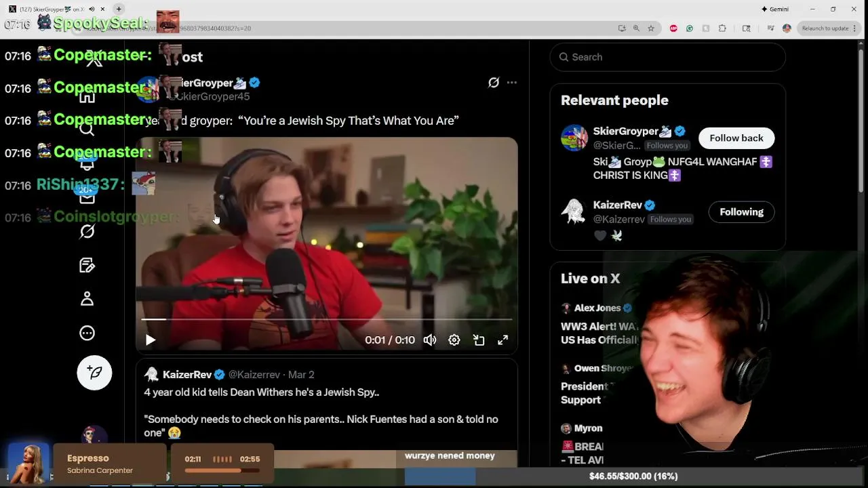Click Relaunch to update button
The height and width of the screenshot is (488, 868).
click(x=825, y=28)
